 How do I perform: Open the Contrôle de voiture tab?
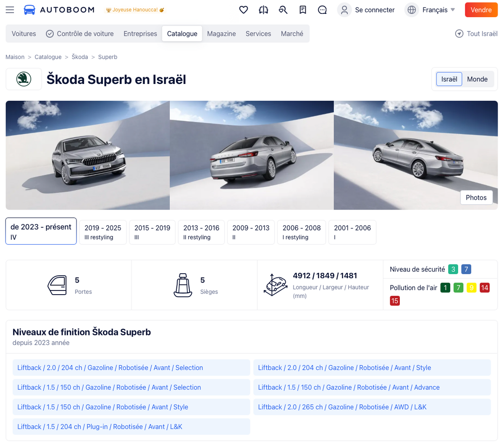pyautogui.click(x=80, y=34)
